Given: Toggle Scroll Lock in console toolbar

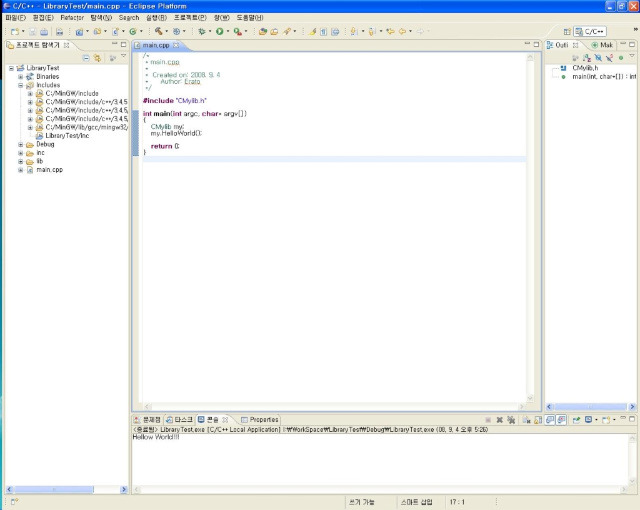Looking at the screenshot, I should coord(538,419).
